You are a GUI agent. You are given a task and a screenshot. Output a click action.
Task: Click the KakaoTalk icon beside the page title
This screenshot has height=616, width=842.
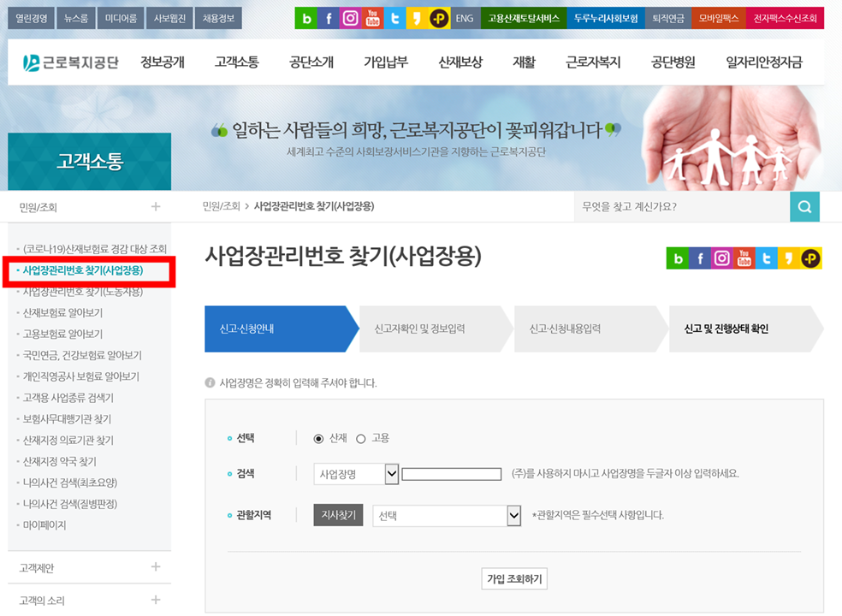tap(788, 258)
